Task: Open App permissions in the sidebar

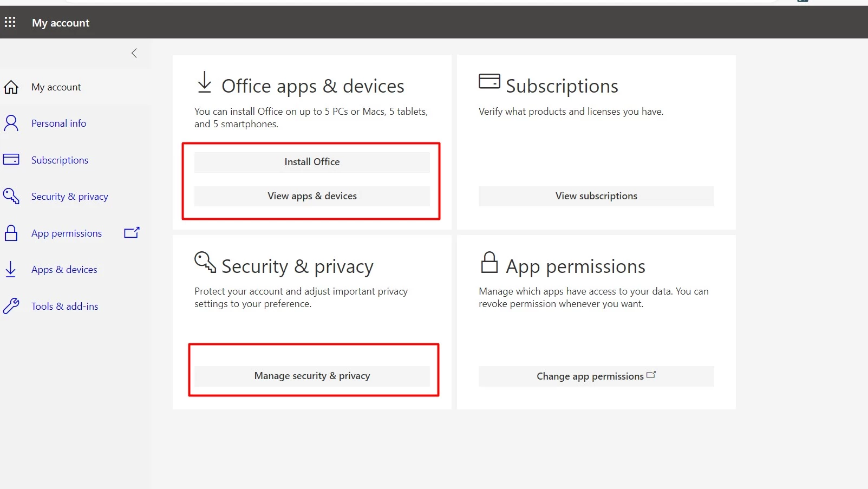Action: click(x=66, y=233)
